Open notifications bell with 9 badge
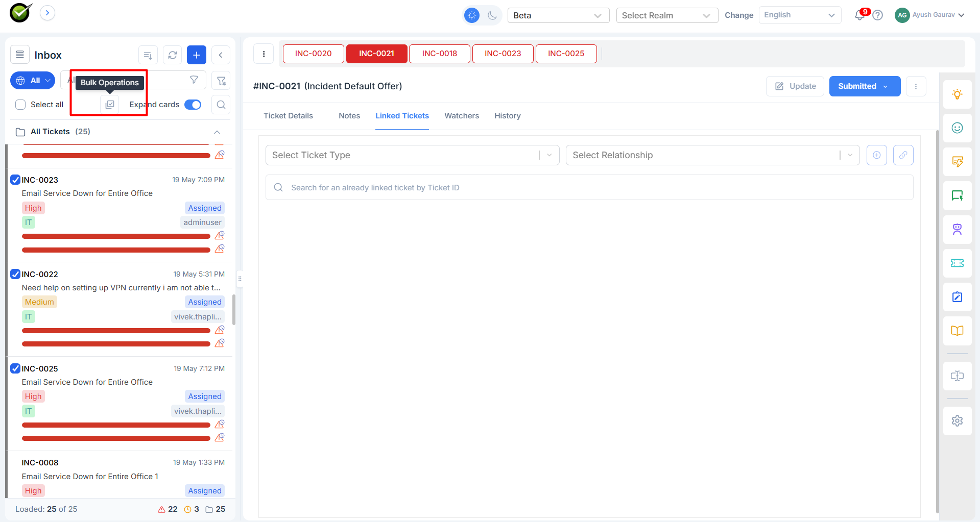Image resolution: width=980 pixels, height=522 pixels. pos(861,14)
